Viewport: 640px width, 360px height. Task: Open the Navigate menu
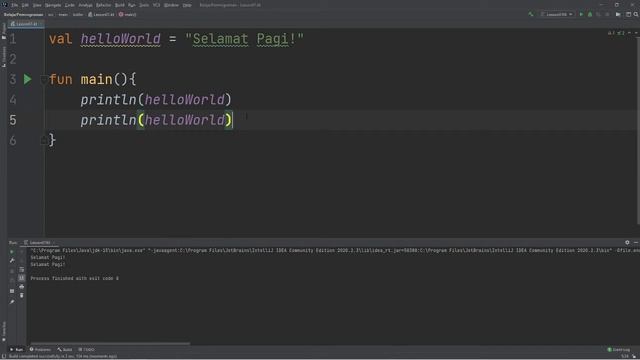[x=53, y=5]
